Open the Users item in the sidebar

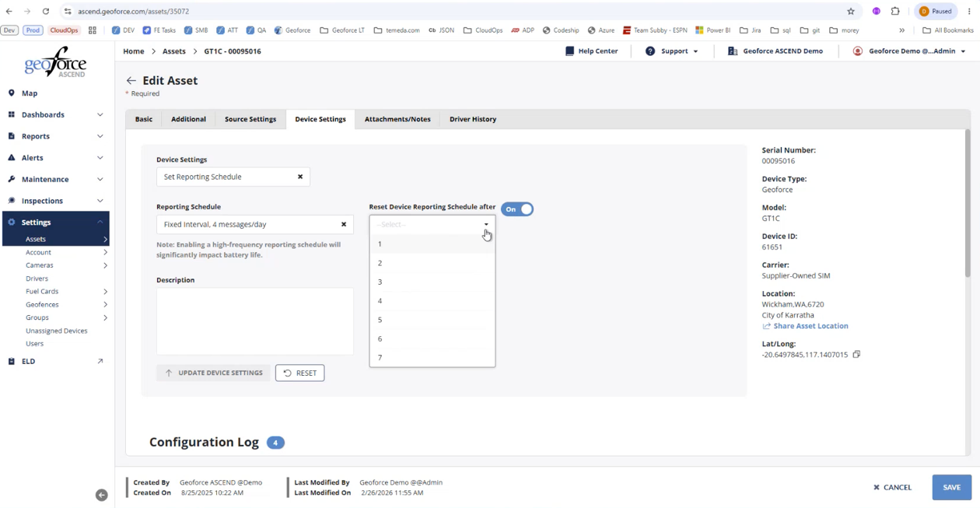tap(34, 343)
